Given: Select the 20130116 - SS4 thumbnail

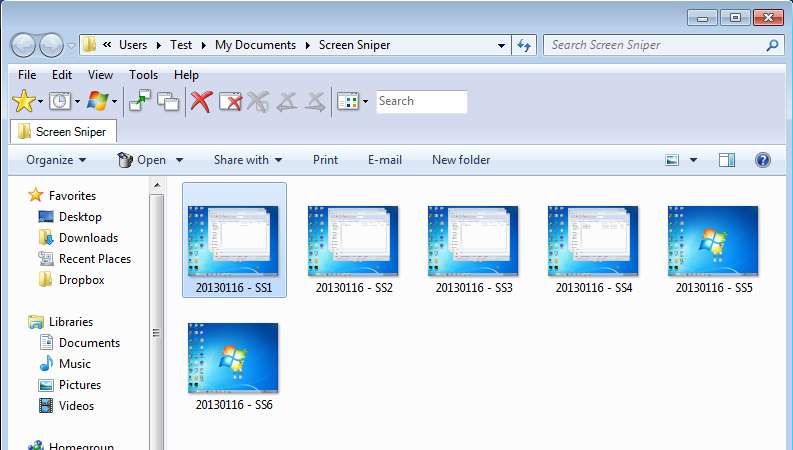Looking at the screenshot, I should point(594,250).
